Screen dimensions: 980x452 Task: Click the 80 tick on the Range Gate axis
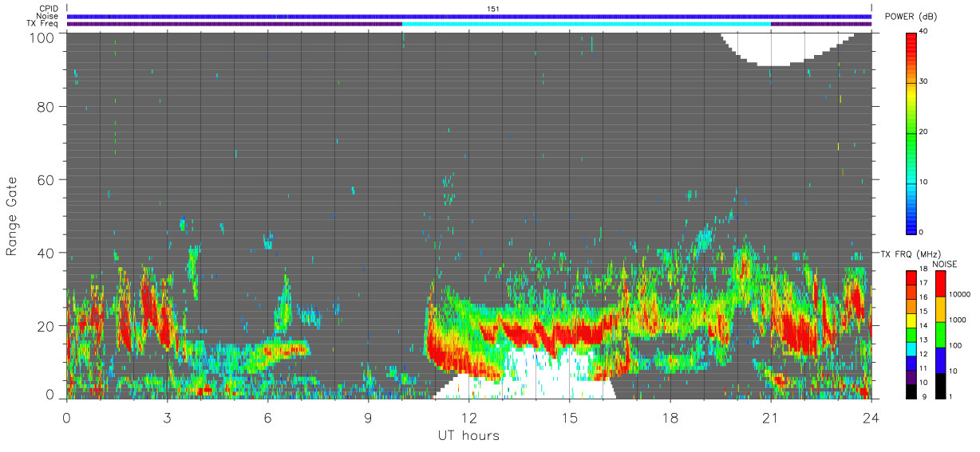click(x=45, y=106)
